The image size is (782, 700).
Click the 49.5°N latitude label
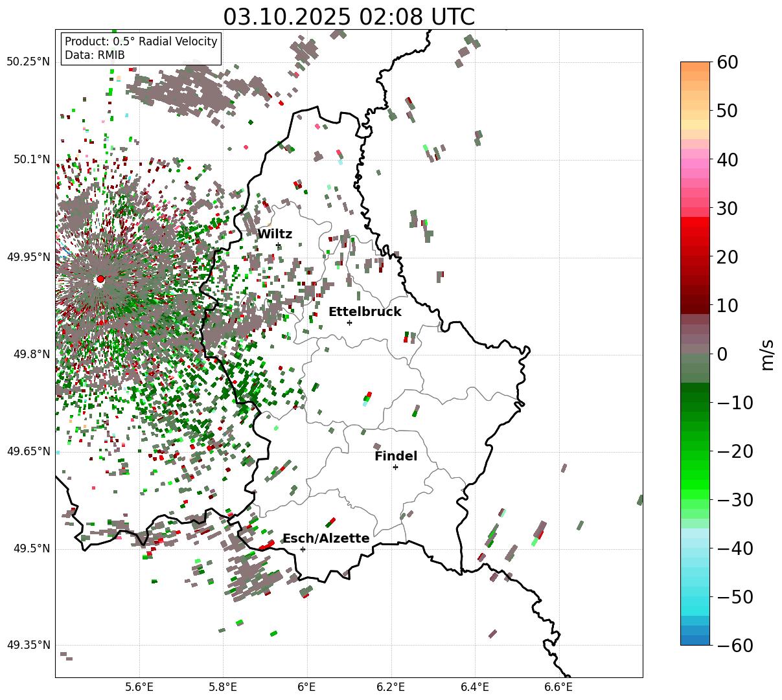(x=31, y=548)
